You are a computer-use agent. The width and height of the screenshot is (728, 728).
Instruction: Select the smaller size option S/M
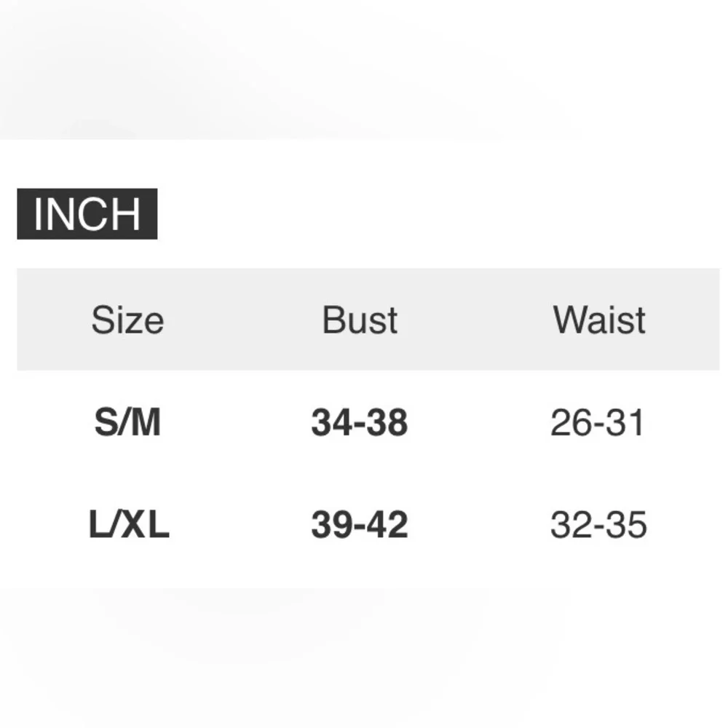click(x=127, y=423)
